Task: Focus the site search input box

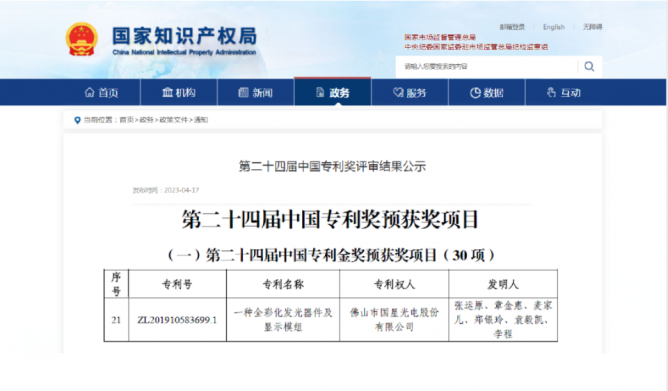Action: click(x=487, y=66)
